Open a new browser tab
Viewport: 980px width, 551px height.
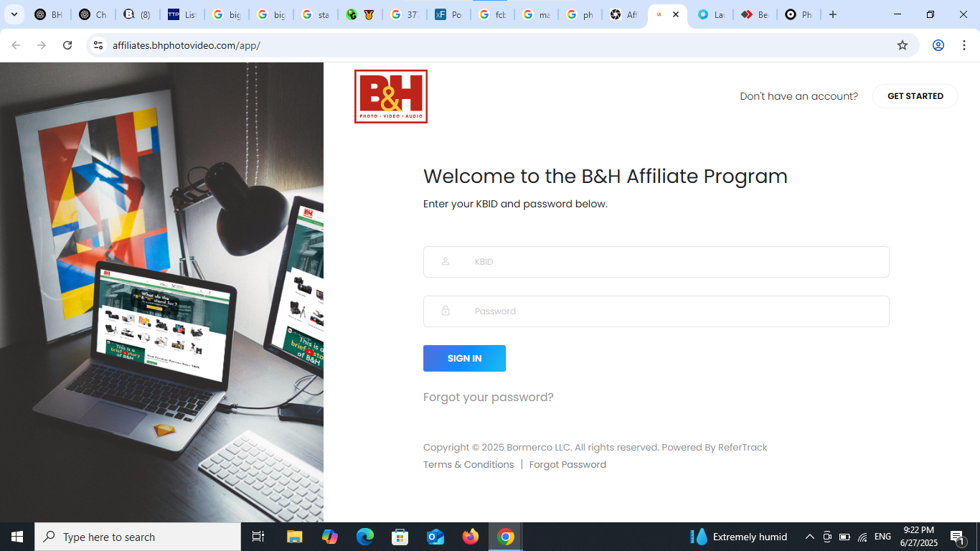(x=833, y=14)
